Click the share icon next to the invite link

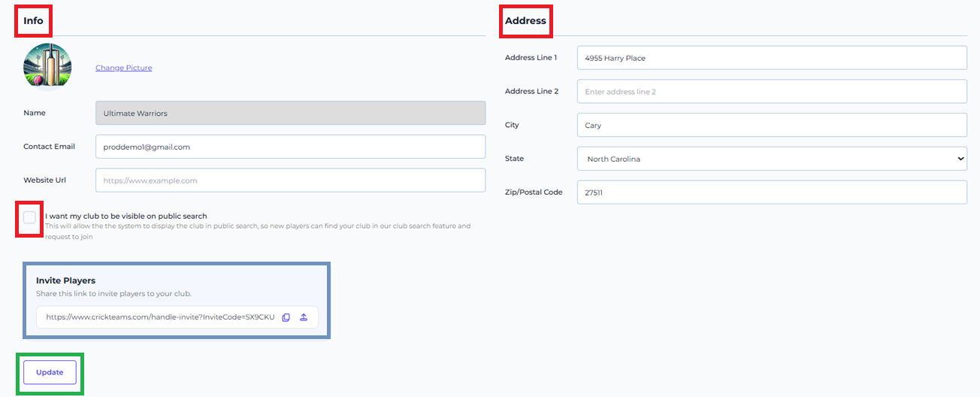(304, 317)
